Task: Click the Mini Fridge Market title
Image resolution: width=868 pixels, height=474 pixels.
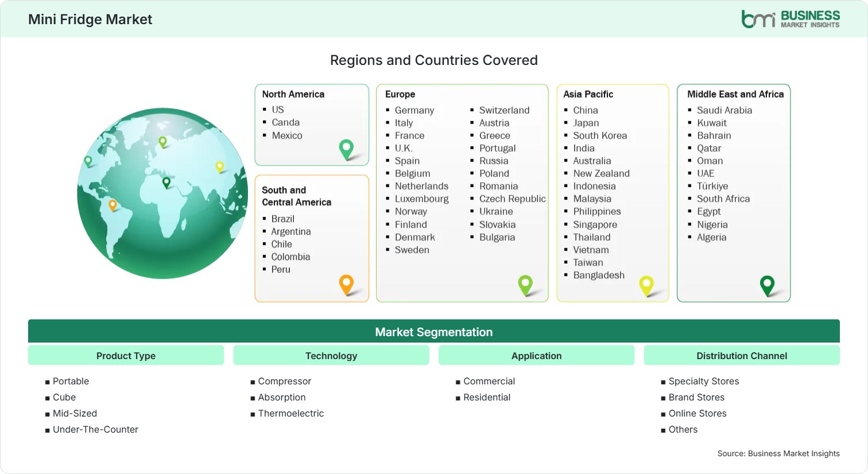Action: [90, 20]
